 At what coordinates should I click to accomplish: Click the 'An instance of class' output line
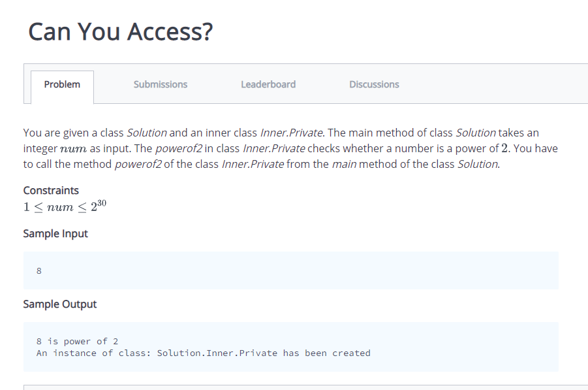point(203,353)
